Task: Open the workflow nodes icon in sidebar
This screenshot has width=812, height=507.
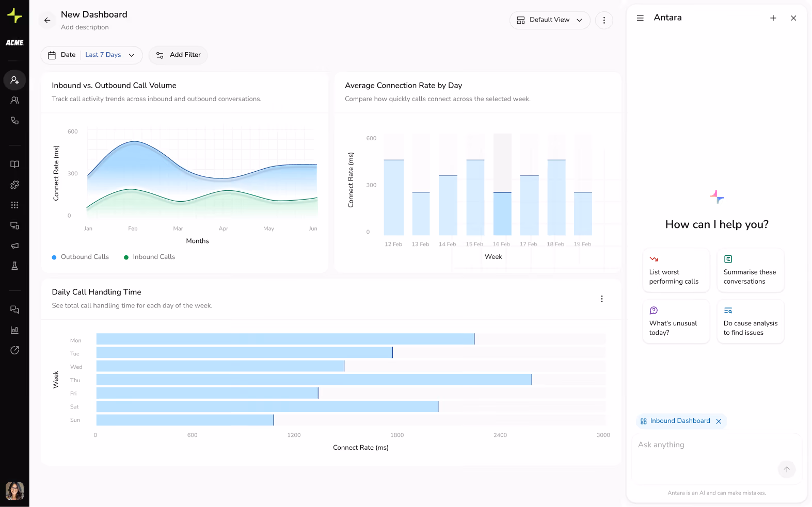Action: tap(14, 121)
